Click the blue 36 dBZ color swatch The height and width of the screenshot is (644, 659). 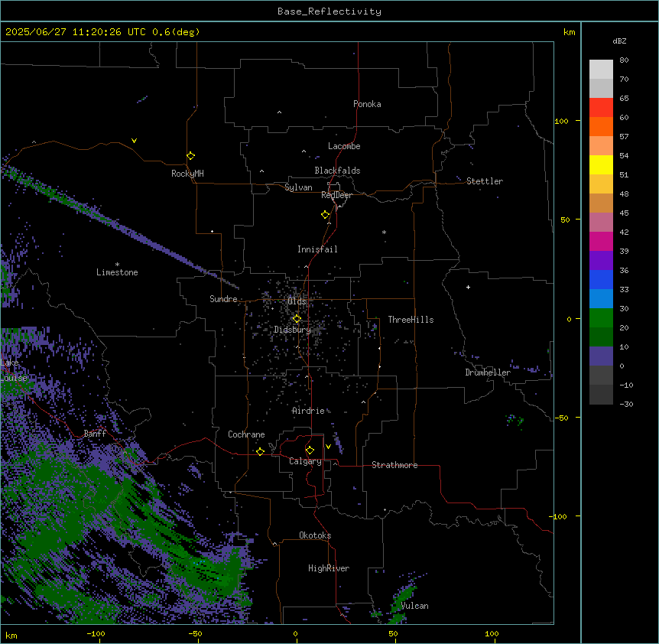601,279
